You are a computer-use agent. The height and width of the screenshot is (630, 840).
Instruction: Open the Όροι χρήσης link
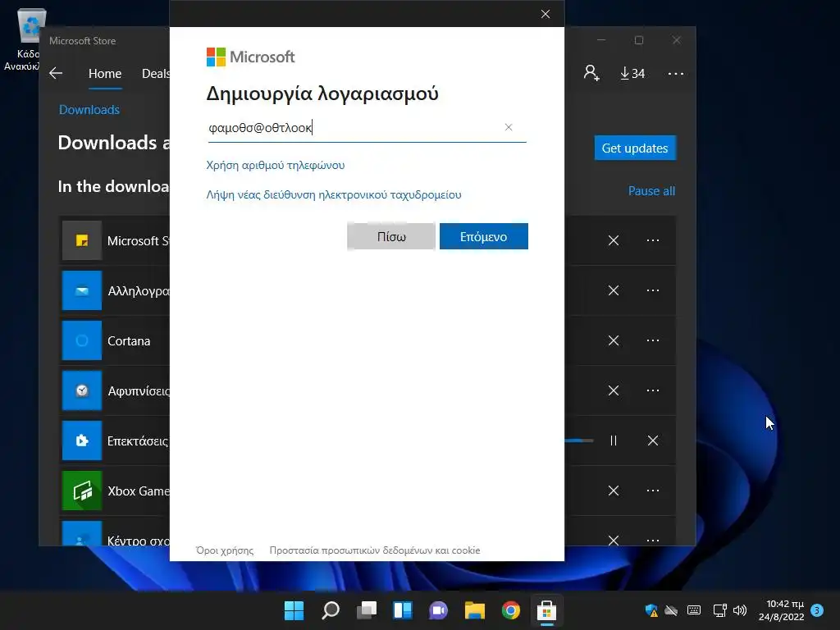[225, 550]
